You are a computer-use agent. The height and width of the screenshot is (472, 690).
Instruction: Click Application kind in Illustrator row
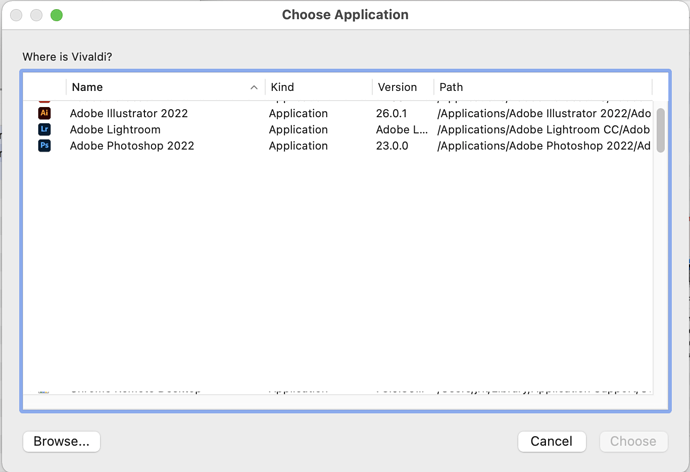[x=298, y=113]
